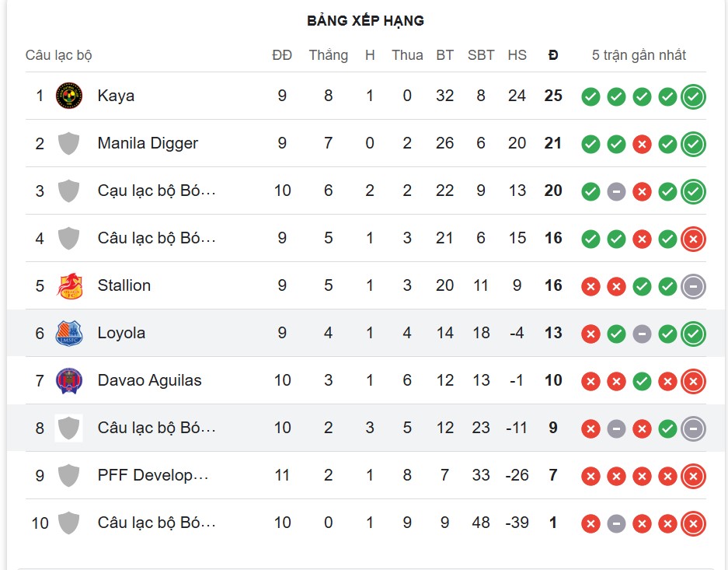Click Manila Digger's gray shield placeholder
This screenshot has height=570, width=728.
[x=69, y=143]
